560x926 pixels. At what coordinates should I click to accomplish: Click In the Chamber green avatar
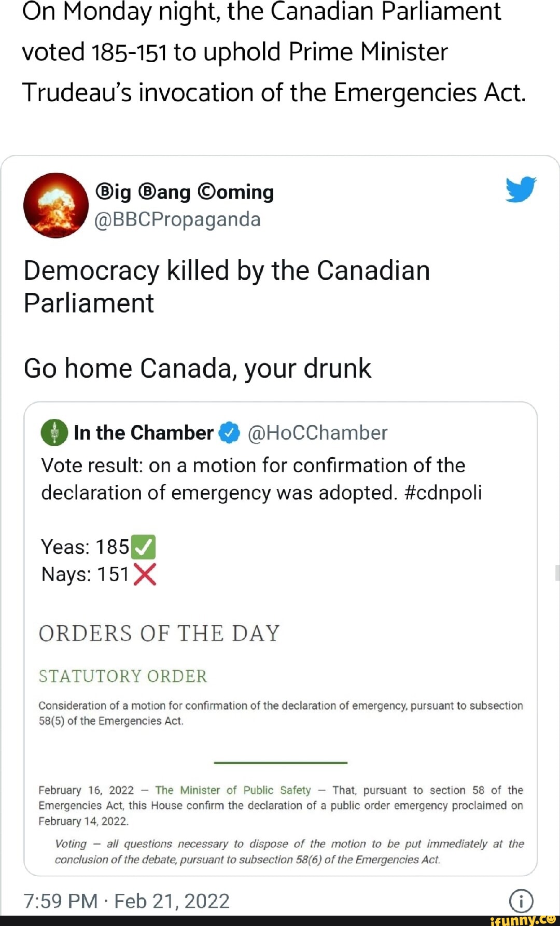click(x=54, y=432)
